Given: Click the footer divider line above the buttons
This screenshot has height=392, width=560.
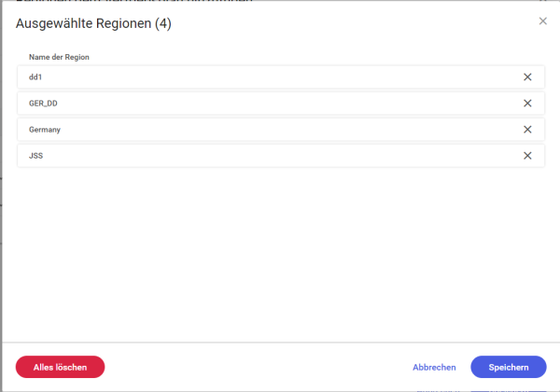Looking at the screenshot, I should 281,343.
